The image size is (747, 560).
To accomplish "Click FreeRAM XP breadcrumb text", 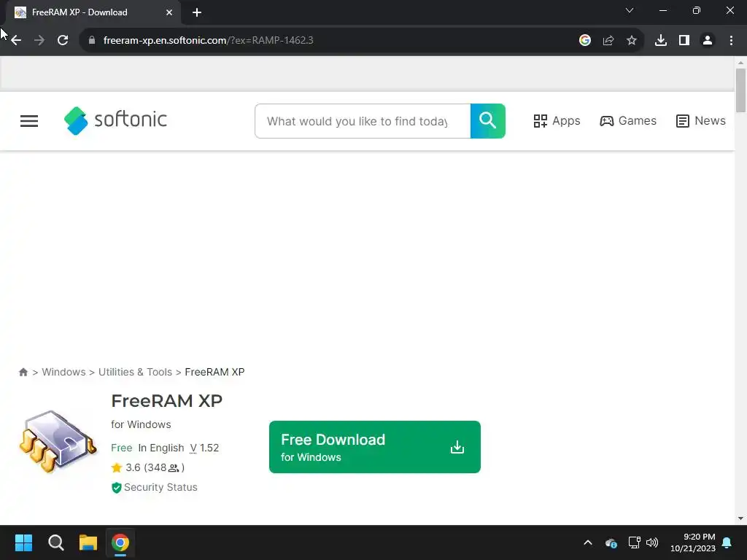I will click(214, 373).
